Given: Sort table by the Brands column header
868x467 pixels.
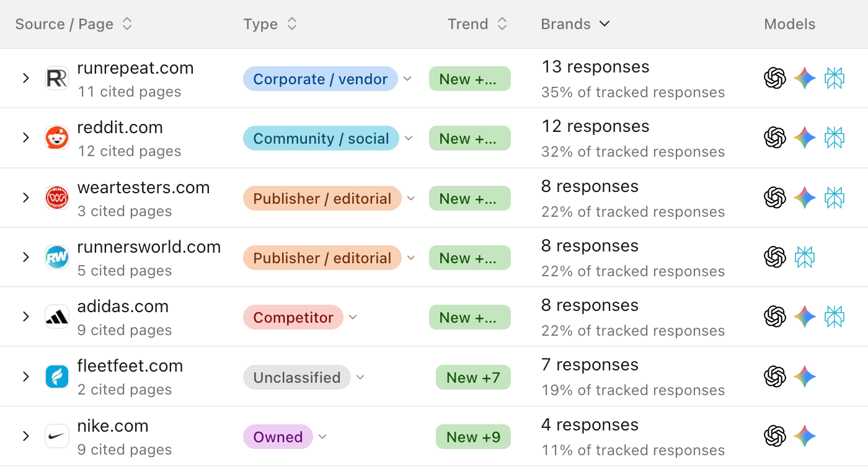Looking at the screenshot, I should pos(575,24).
